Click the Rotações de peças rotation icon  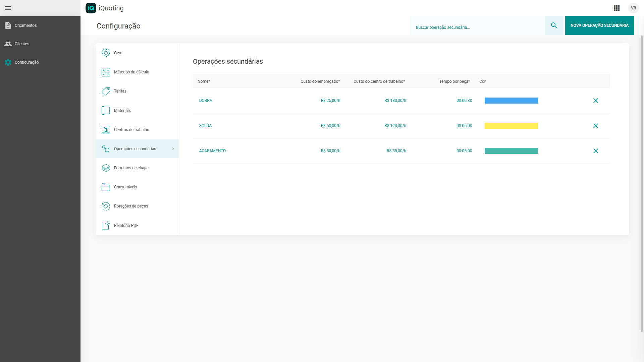coord(106,206)
